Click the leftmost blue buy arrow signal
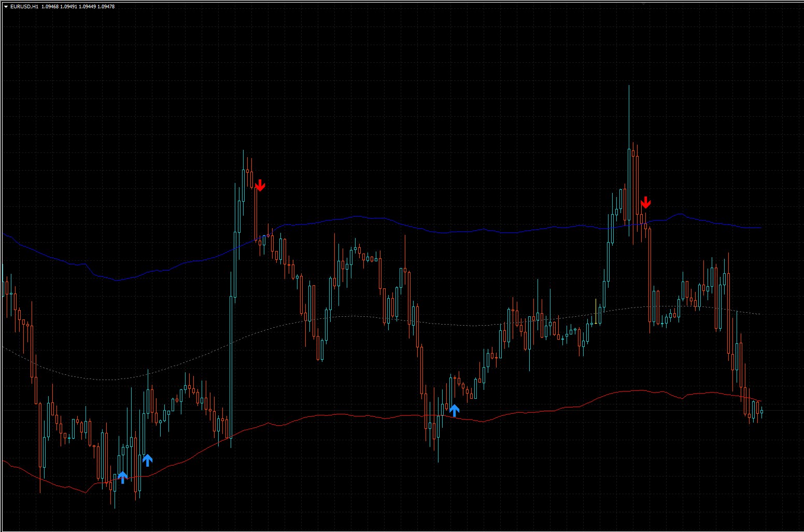Viewport: 804px width, 532px height. pos(122,478)
